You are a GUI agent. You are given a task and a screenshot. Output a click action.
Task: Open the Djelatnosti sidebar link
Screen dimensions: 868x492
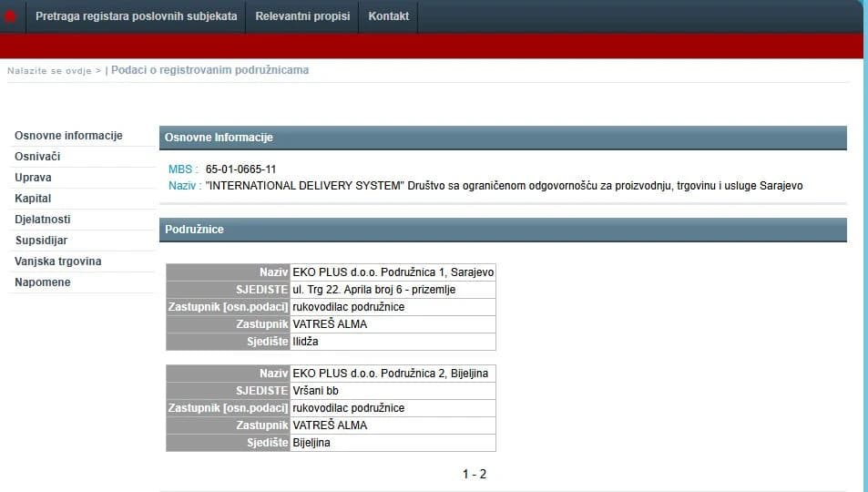pos(43,220)
